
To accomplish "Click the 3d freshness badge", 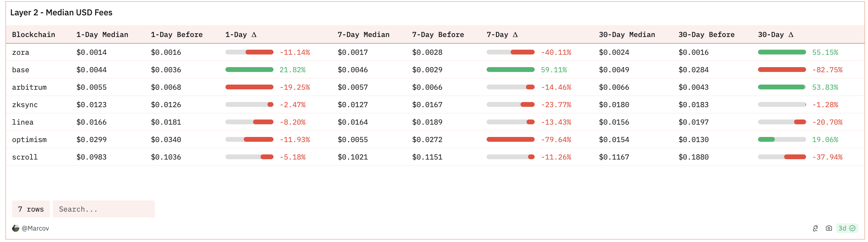I will [x=847, y=228].
